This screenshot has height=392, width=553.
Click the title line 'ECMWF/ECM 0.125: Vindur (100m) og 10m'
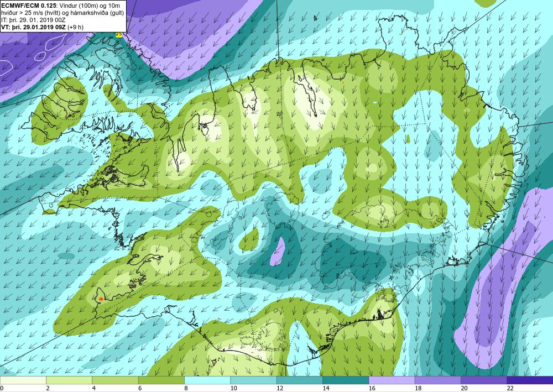(60, 6)
